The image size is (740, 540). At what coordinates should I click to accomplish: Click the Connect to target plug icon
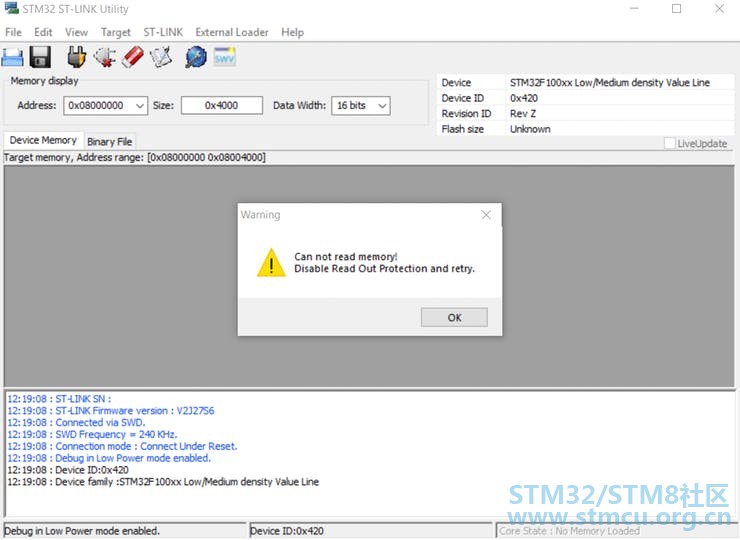point(76,58)
